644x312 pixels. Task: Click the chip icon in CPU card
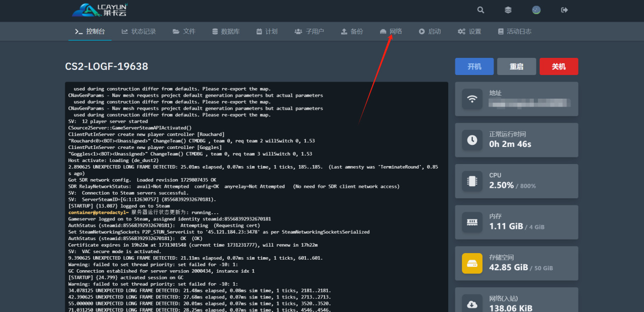[x=472, y=181]
